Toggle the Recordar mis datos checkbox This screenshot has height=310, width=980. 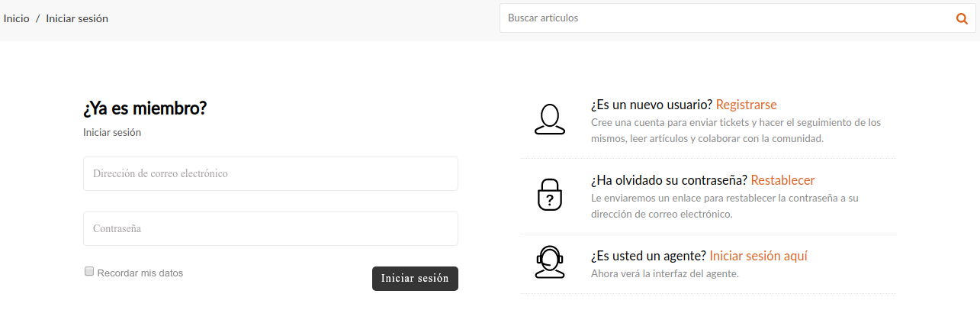[x=89, y=271]
